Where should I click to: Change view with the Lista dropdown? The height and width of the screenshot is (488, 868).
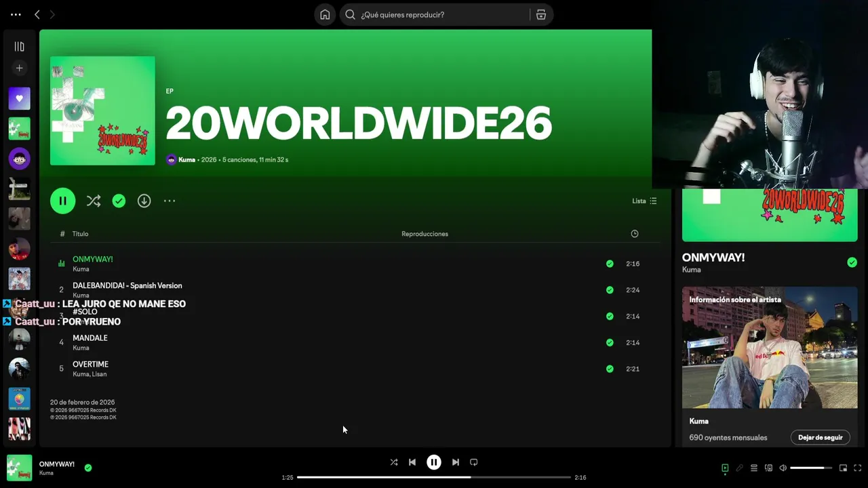click(x=644, y=201)
